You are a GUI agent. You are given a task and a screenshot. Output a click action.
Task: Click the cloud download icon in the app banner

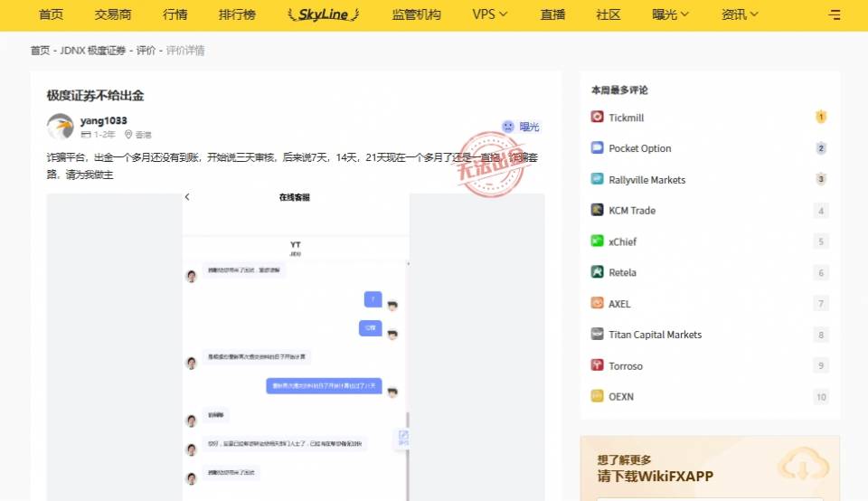click(803, 466)
